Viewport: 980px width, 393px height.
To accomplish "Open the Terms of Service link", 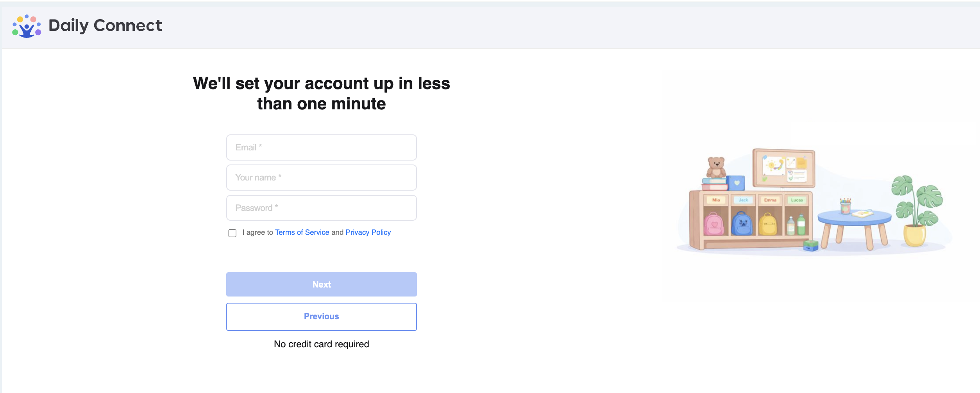I will pyautogui.click(x=302, y=232).
